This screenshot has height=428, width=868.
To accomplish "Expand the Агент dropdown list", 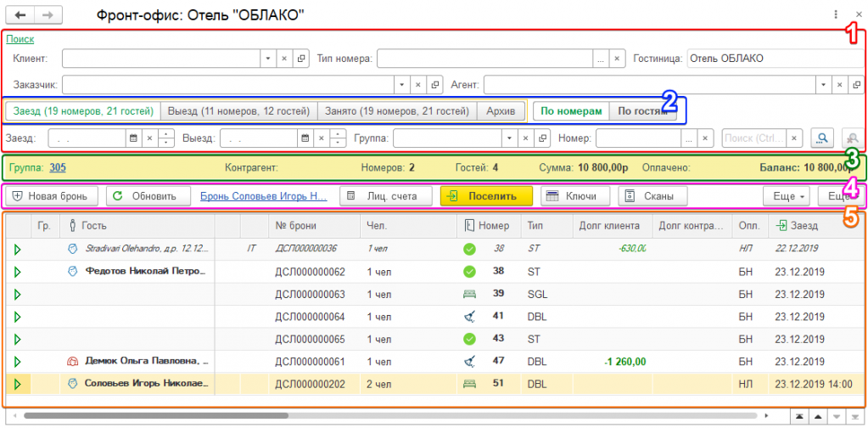I will [823, 85].
